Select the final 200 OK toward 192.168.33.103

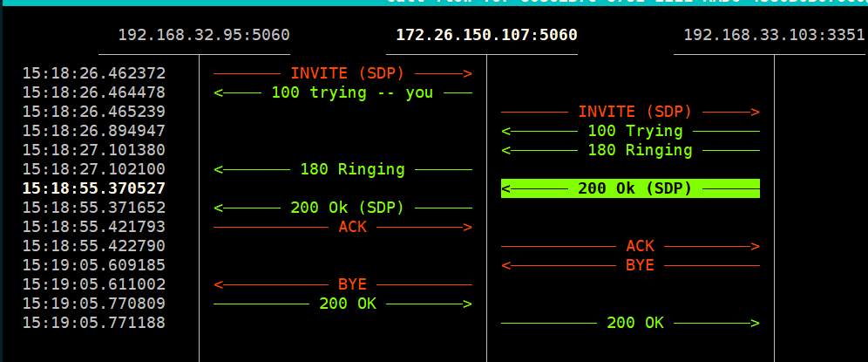coord(634,323)
